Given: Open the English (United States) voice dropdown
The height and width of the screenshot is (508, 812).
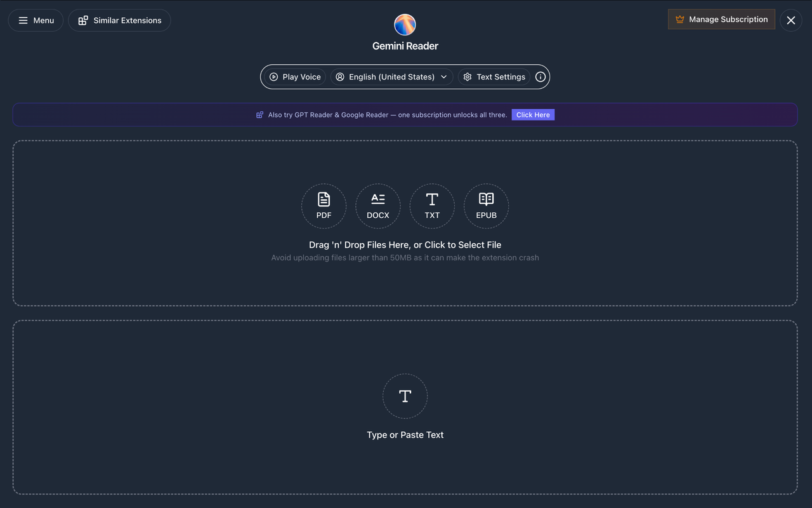Looking at the screenshot, I should point(391,77).
